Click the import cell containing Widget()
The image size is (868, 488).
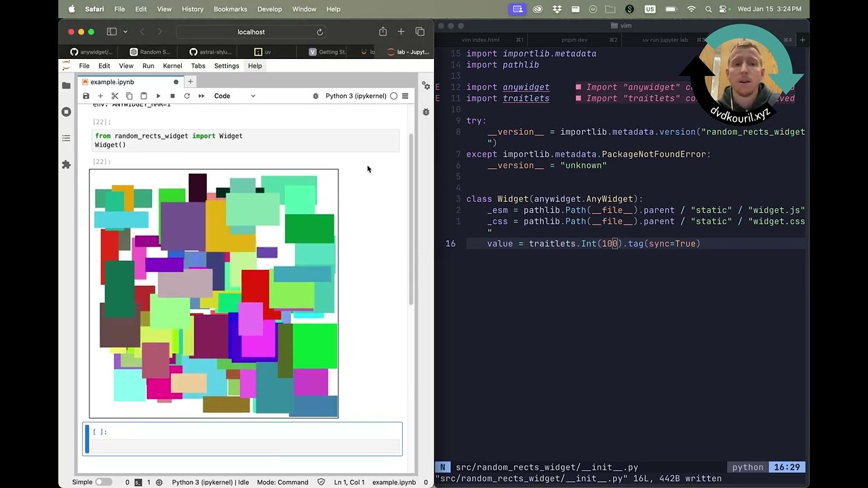point(246,140)
